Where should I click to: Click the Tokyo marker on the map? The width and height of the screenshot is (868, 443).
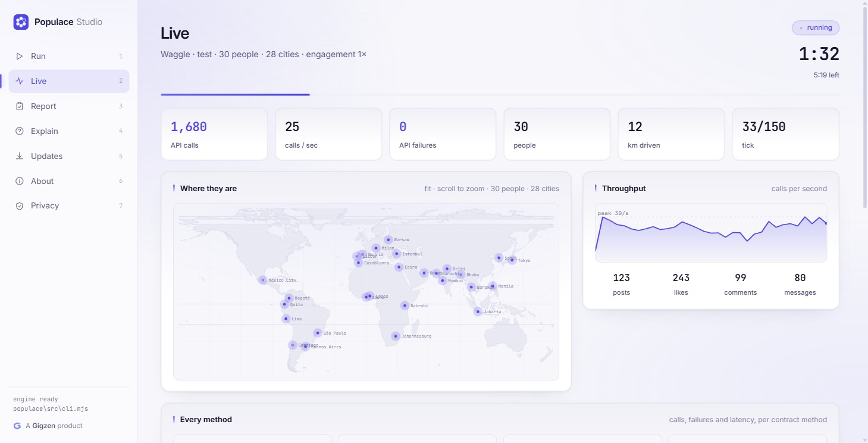click(512, 260)
